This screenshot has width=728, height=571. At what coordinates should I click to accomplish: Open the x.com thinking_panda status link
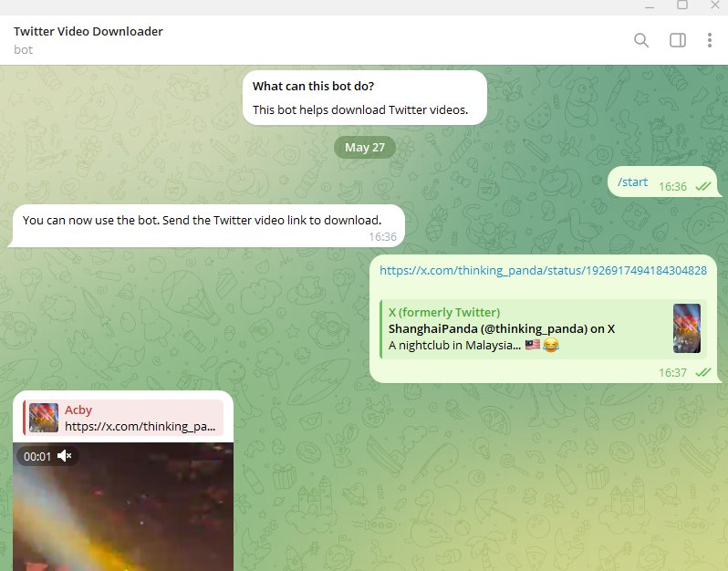coord(543,271)
